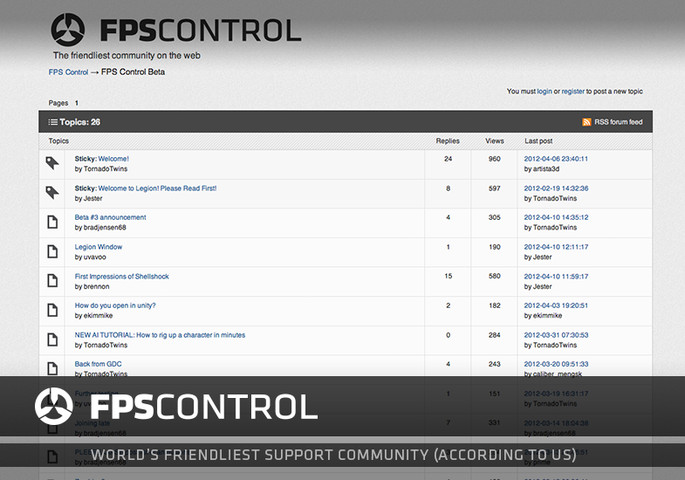This screenshot has height=480, width=685.
Task: Open the RSS forum feed link
Action: coord(618,122)
